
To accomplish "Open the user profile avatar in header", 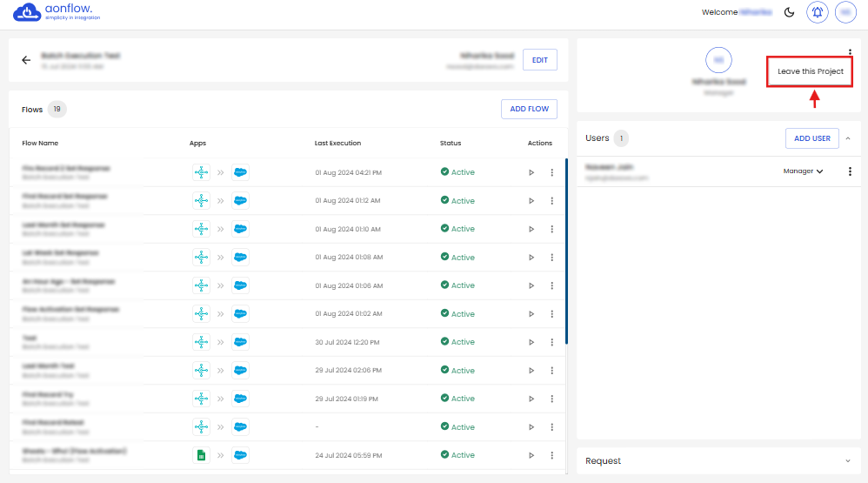I will pos(845,12).
